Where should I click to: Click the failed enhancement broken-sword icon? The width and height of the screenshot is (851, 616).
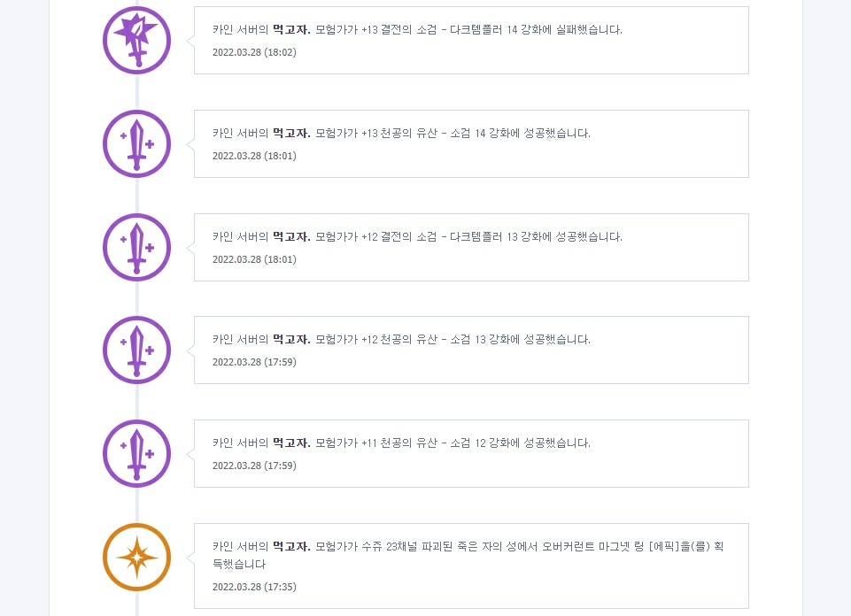click(x=136, y=40)
